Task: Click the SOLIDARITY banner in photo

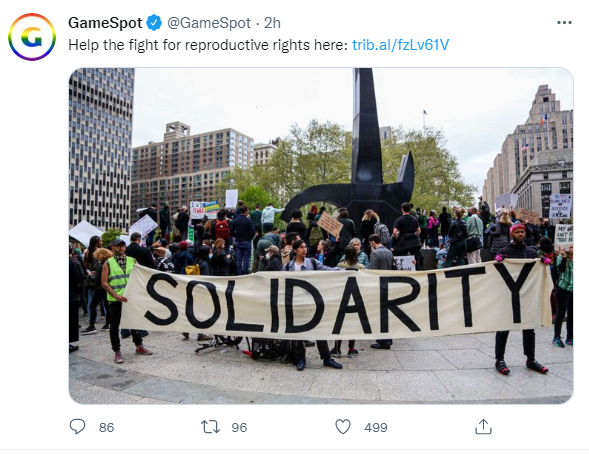Action: 336,300
